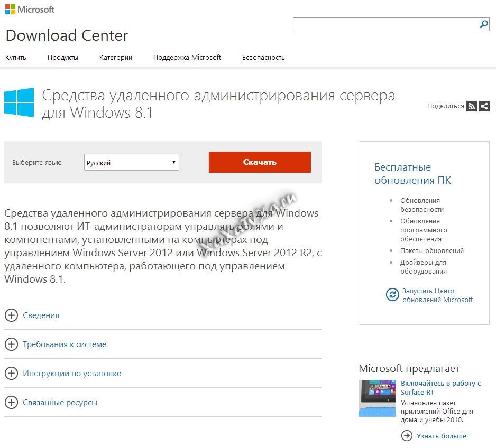This screenshot has height=448, width=496.
Task: Click Обновления безопасности list item
Action: click(422, 205)
